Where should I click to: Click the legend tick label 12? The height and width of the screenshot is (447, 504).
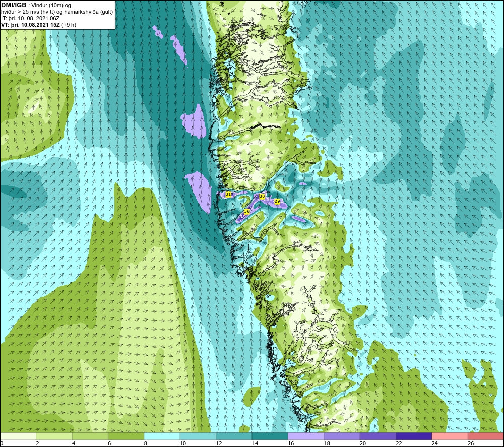tap(219, 443)
